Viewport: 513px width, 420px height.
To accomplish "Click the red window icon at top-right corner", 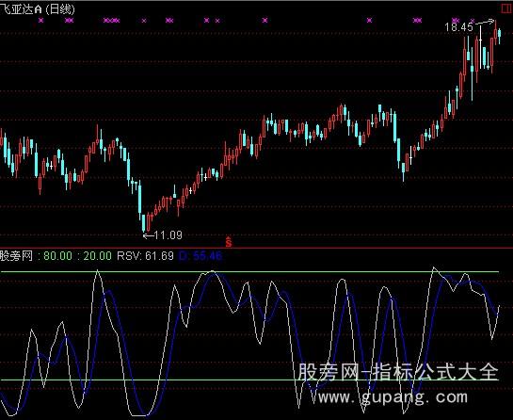I will 507,8.
